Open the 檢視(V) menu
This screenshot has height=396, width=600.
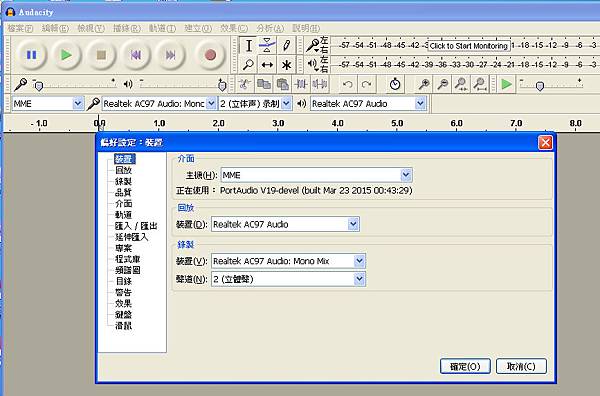[x=91, y=28]
